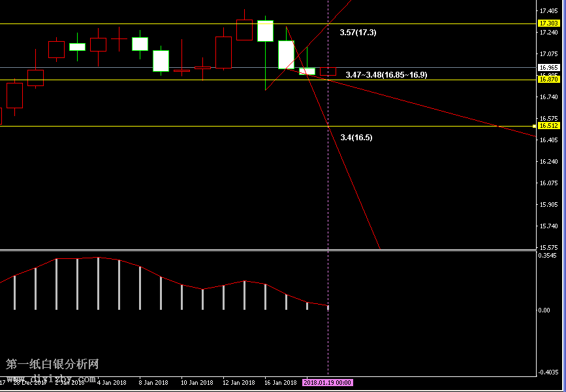Click the 0.3545 indicator scale value

coord(548,256)
